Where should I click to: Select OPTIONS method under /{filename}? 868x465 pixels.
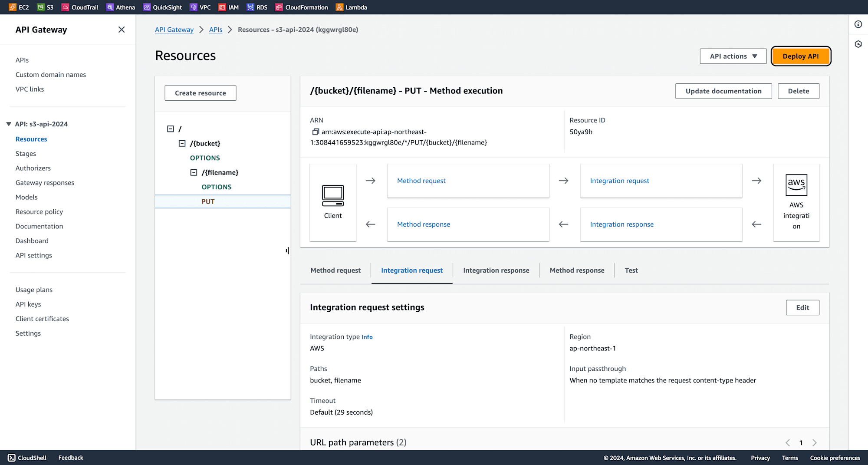pos(217,187)
